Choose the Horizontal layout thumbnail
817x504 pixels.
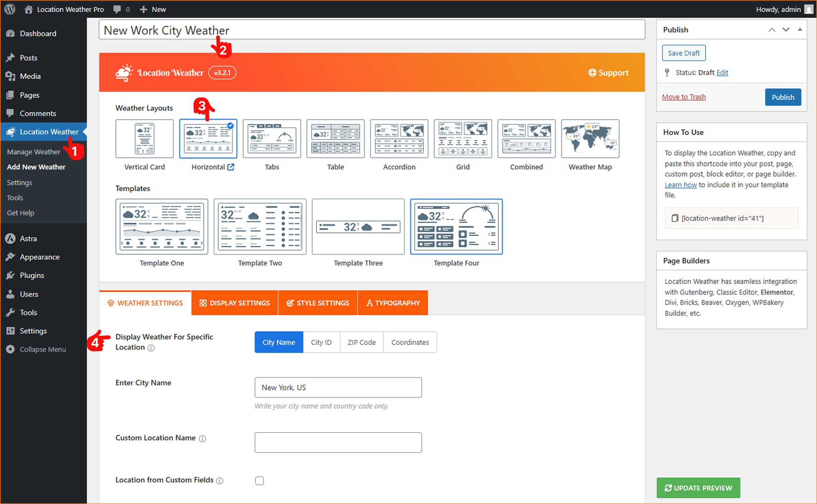[208, 139]
